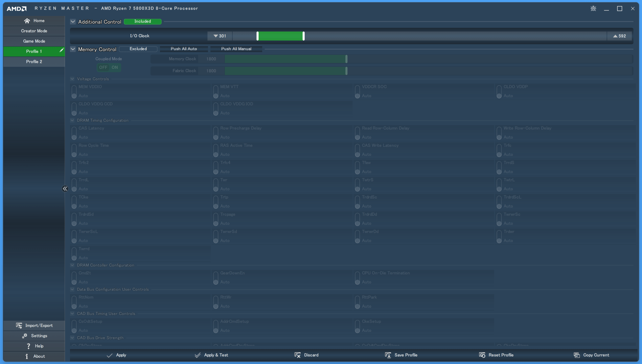642x364 pixels.
Task: Select Profile 2
Action: tap(34, 62)
